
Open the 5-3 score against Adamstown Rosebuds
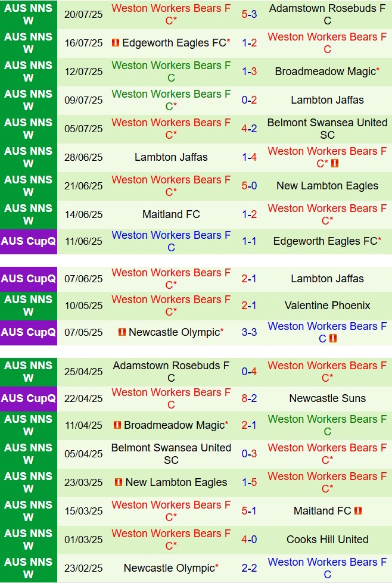click(249, 14)
